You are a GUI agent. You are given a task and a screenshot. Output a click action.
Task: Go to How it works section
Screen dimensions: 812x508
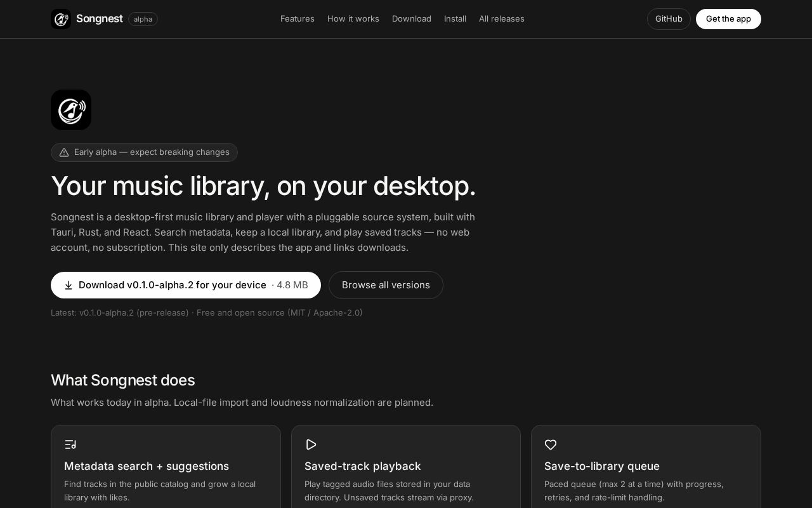(353, 19)
